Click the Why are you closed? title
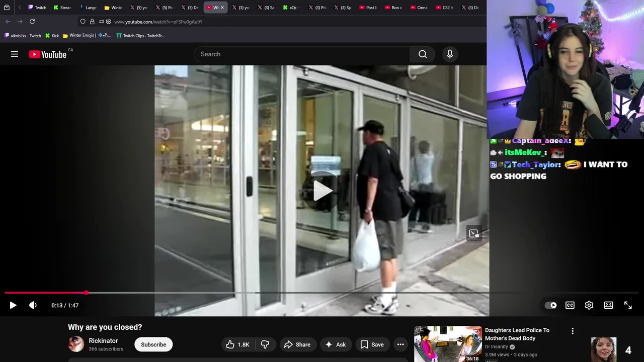The image size is (644, 362). (x=105, y=327)
